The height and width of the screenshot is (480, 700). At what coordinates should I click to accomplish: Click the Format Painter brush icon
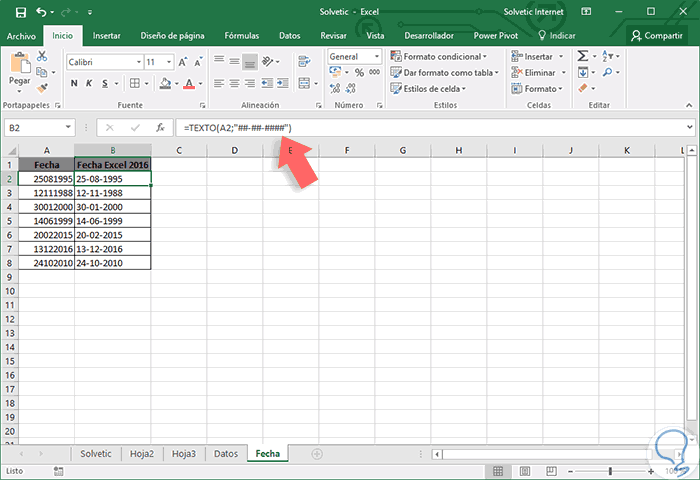click(42, 87)
